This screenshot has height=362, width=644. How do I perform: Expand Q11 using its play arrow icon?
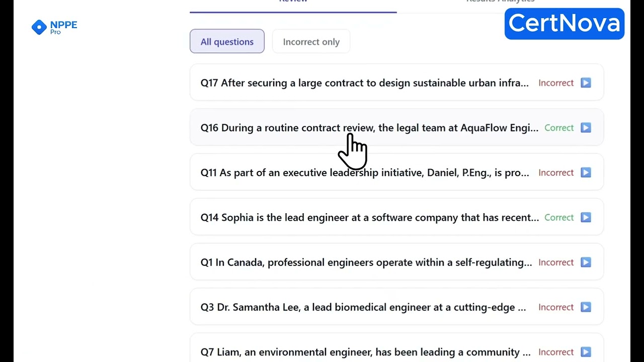586,172
